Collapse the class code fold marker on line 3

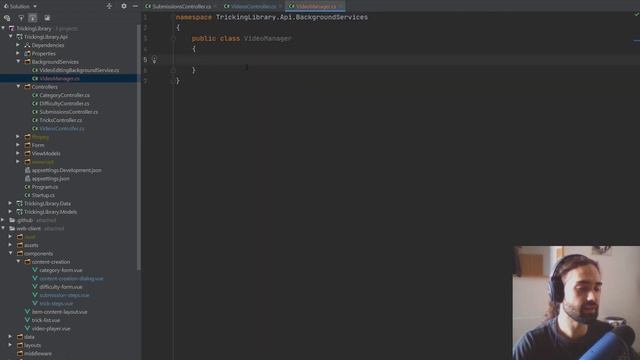click(173, 38)
